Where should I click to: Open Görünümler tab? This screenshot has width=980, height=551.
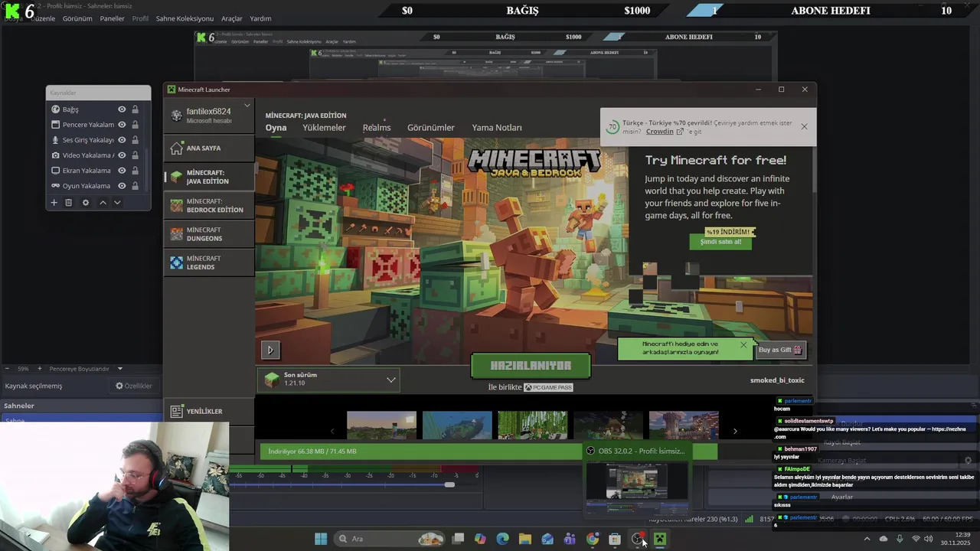431,128
